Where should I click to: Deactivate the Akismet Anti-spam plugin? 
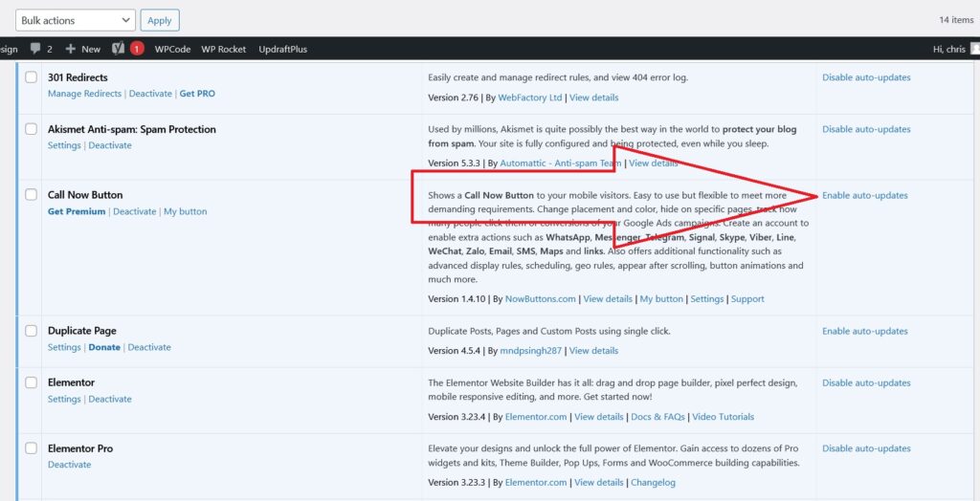(x=110, y=145)
